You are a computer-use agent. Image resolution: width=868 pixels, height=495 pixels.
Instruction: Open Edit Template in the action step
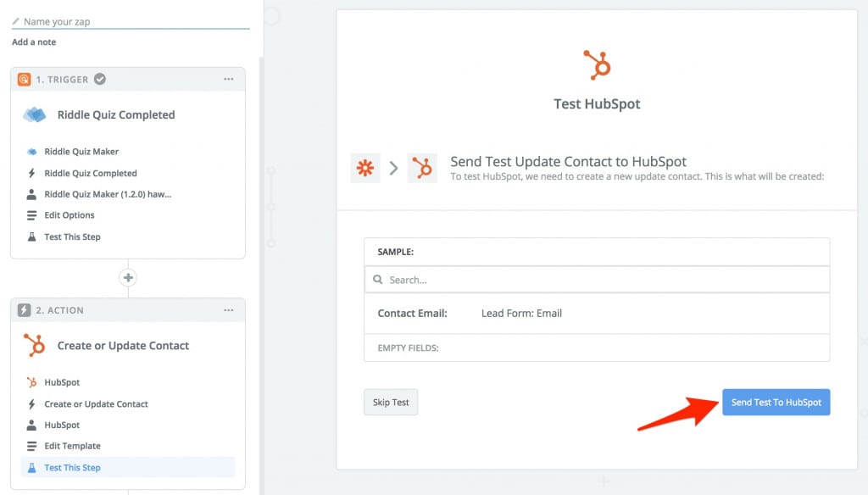pyautogui.click(x=128, y=447)
